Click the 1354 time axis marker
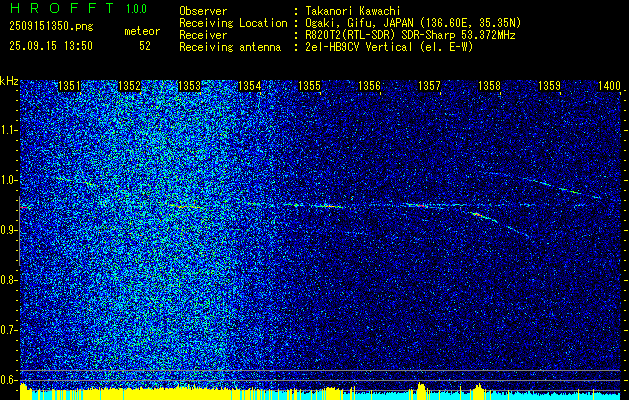 [x=250, y=86]
